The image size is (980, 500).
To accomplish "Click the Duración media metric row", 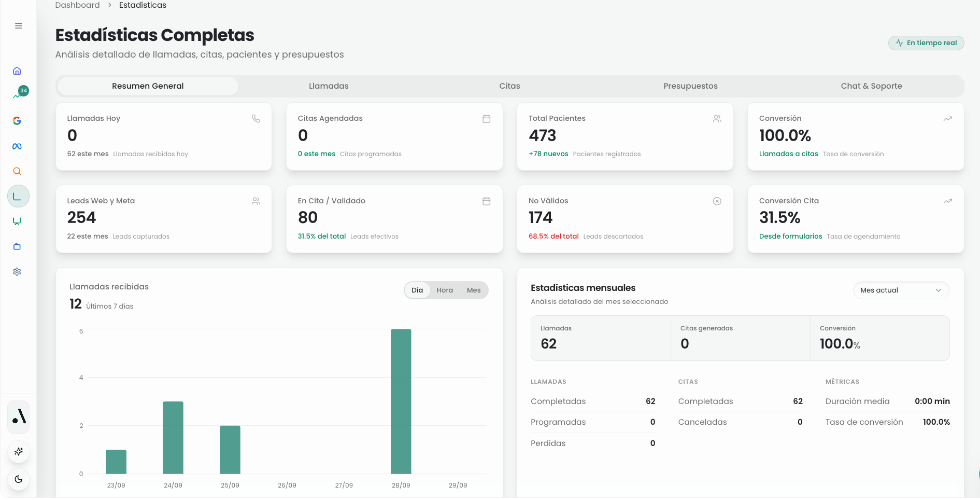I will (x=887, y=401).
